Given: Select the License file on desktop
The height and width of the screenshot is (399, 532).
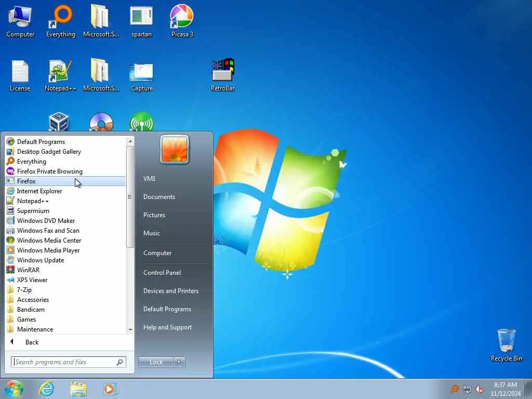Looking at the screenshot, I should click(20, 75).
